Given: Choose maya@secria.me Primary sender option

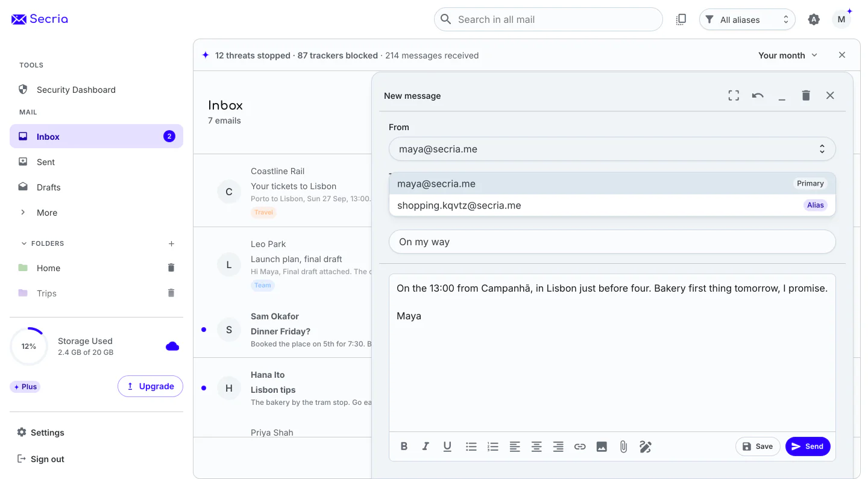Looking at the screenshot, I should tap(612, 184).
